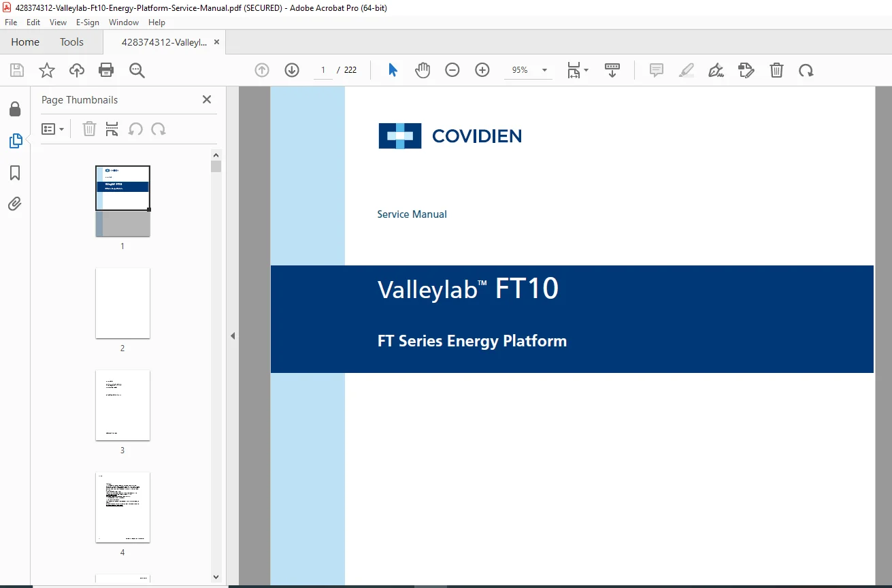Select the 428374312-Valleyl... document tab

tap(164, 42)
